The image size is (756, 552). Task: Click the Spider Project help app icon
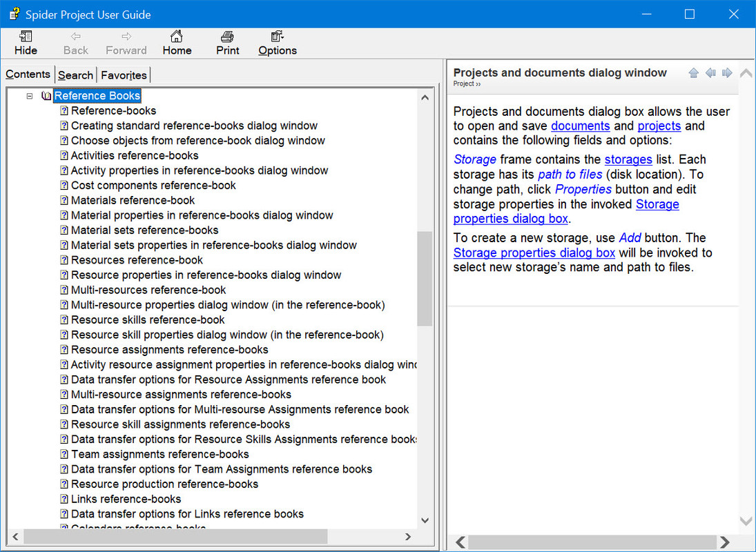point(14,14)
